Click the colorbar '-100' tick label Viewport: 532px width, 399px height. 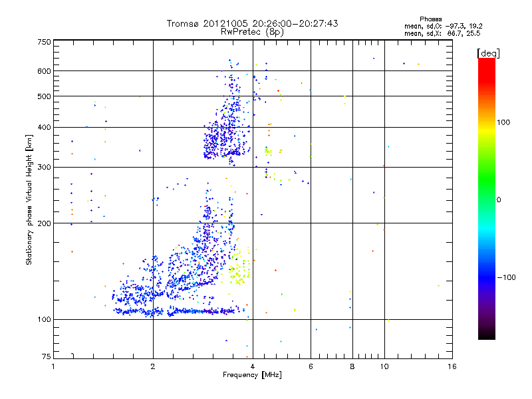(x=506, y=277)
